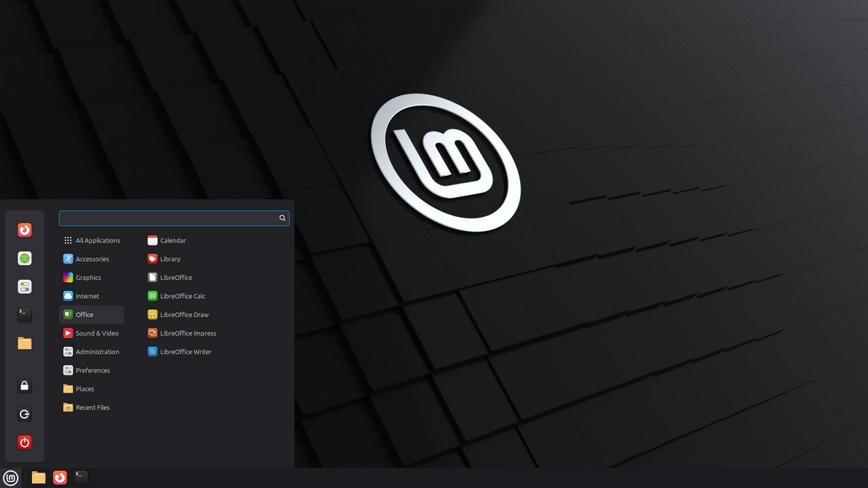Launch LibreOffice Calc
This screenshot has width=868, height=488.
[x=181, y=296]
